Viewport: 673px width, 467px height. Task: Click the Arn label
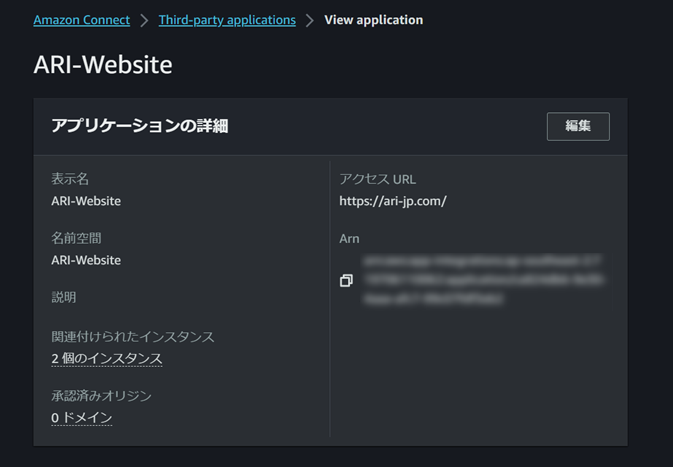[x=349, y=239]
